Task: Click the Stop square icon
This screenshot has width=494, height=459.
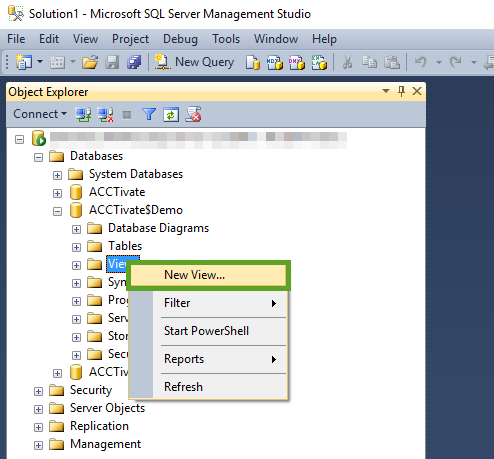Action: 127,115
